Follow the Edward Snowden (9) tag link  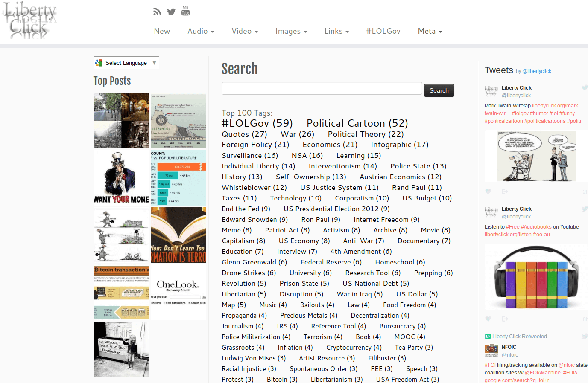(255, 219)
